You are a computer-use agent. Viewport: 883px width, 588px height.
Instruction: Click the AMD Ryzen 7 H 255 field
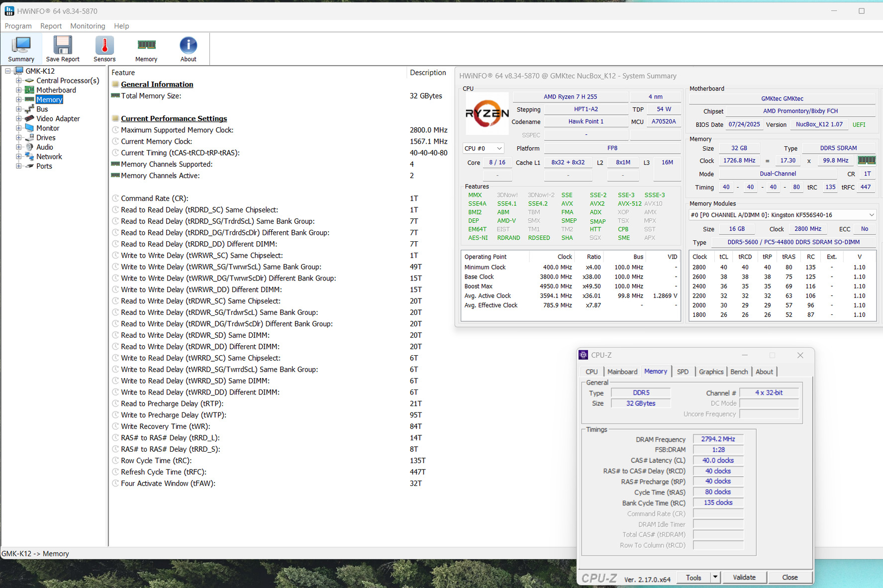coord(570,97)
